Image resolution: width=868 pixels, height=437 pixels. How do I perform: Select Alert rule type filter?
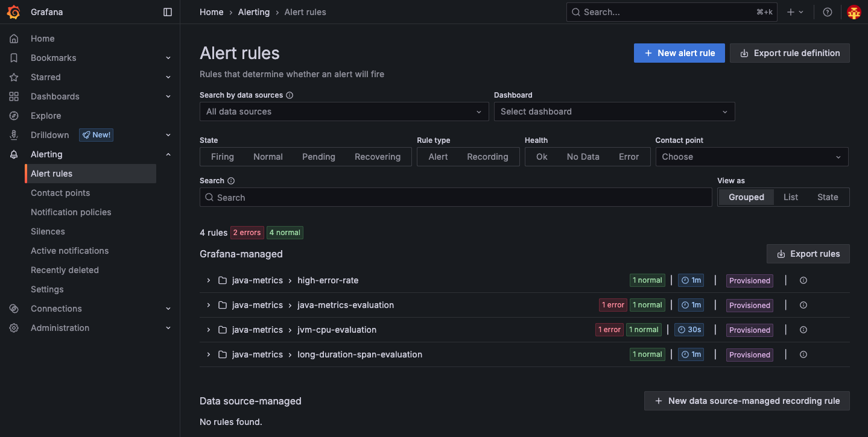tap(438, 157)
